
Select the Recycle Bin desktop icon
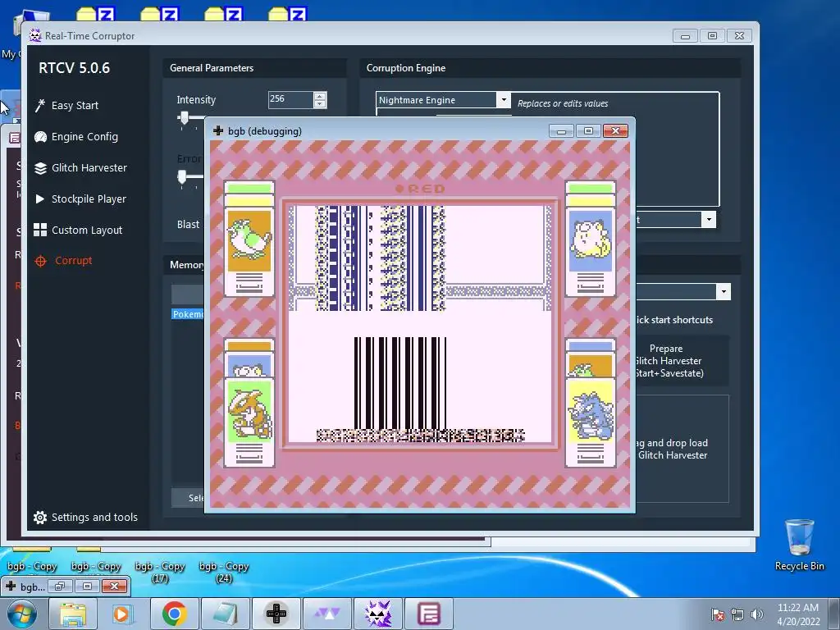(799, 546)
